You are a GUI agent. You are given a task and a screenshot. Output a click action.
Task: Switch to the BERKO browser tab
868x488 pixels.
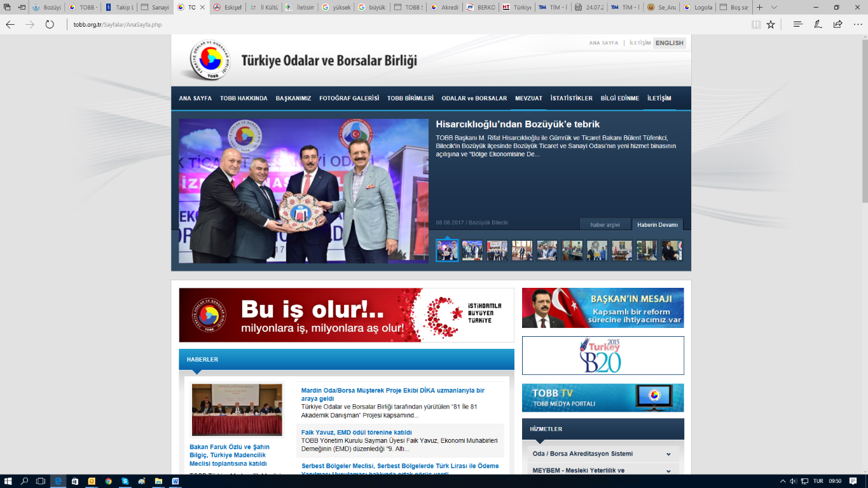(x=481, y=8)
